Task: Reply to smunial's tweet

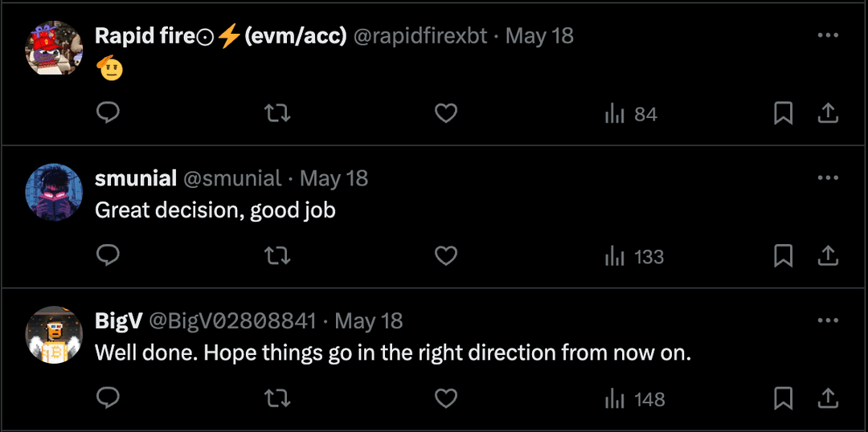Action: point(108,256)
